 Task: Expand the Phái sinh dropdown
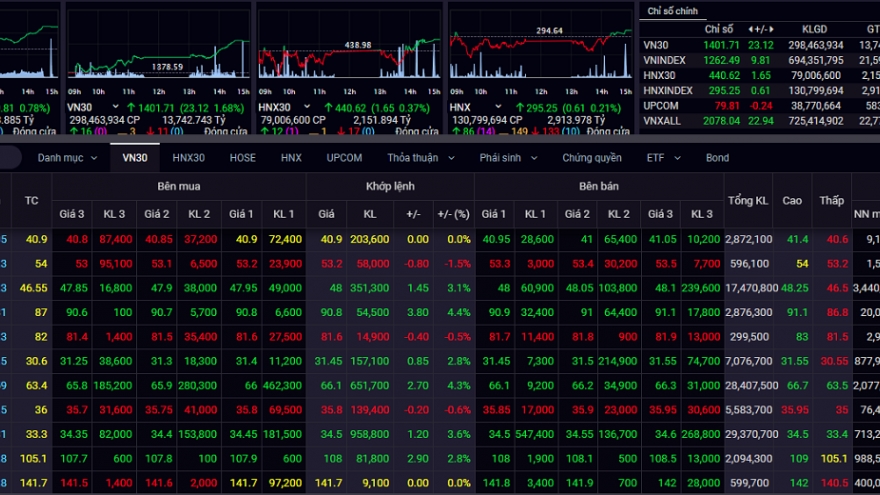[x=508, y=158]
